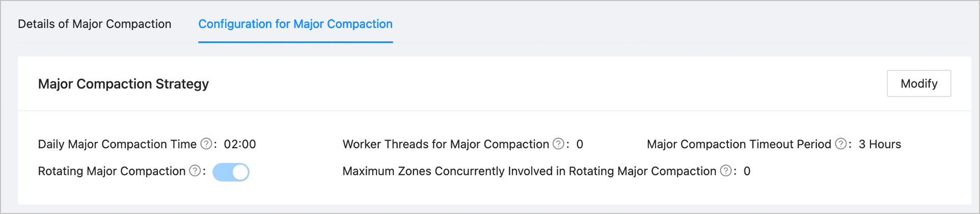The image size is (980, 214).
Task: Click the Daily Major Compaction Time label
Action: point(117,144)
